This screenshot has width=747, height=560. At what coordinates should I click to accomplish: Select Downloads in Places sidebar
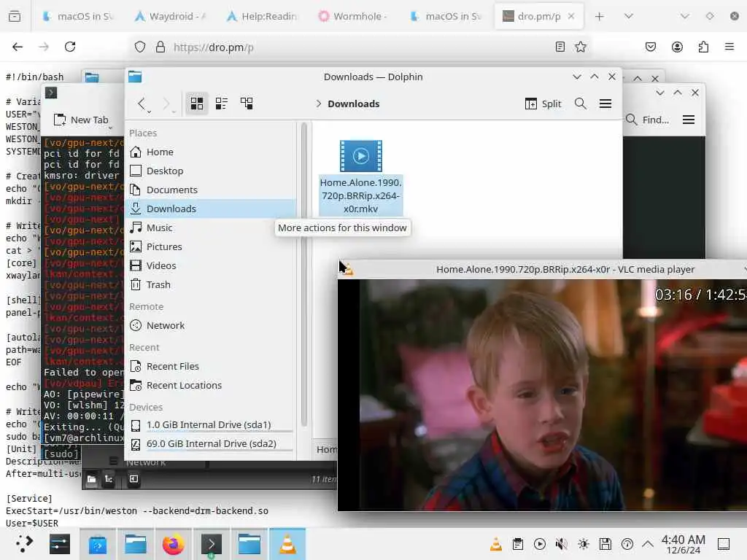coord(211,209)
